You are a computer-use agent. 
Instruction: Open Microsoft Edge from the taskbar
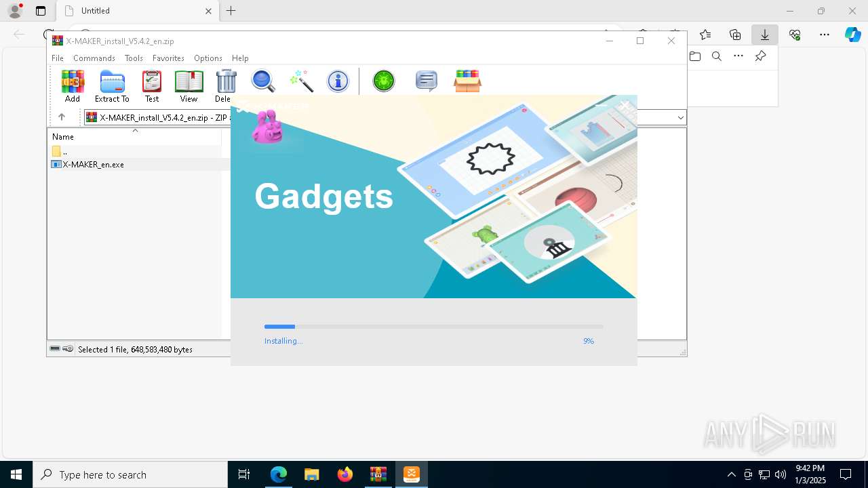tap(279, 474)
